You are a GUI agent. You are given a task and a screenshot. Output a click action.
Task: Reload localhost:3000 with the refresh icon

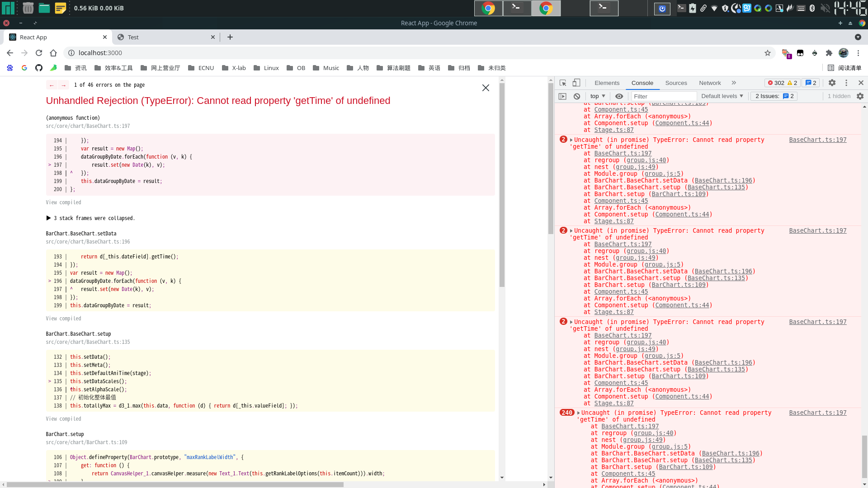point(39,53)
